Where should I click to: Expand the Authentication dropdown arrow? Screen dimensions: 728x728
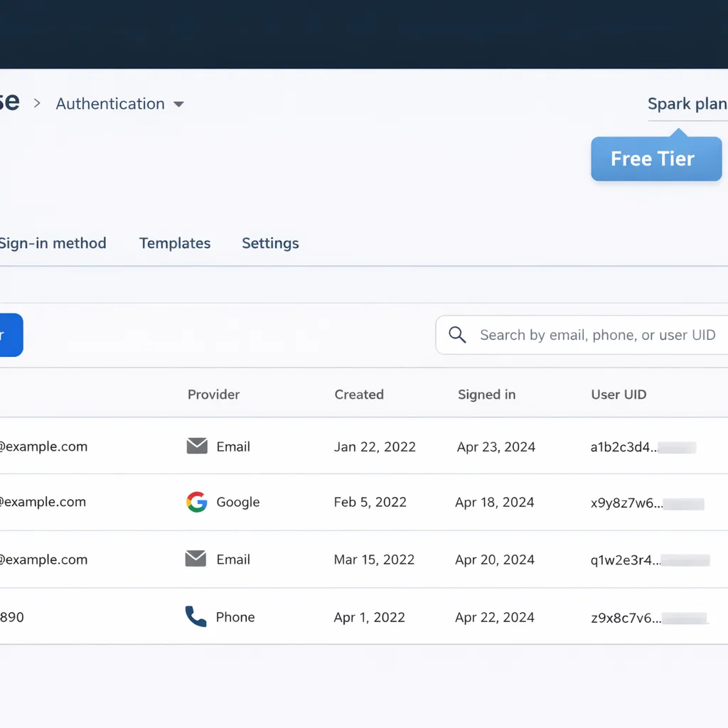click(x=179, y=105)
